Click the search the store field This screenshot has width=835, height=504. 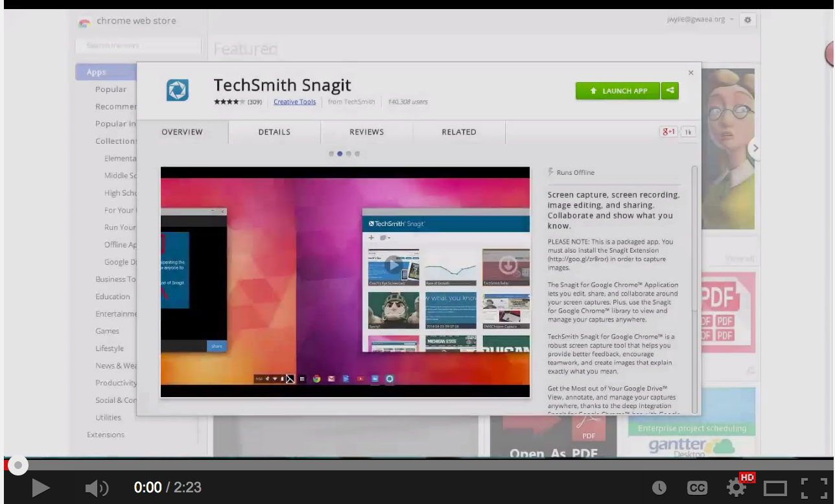coord(137,45)
